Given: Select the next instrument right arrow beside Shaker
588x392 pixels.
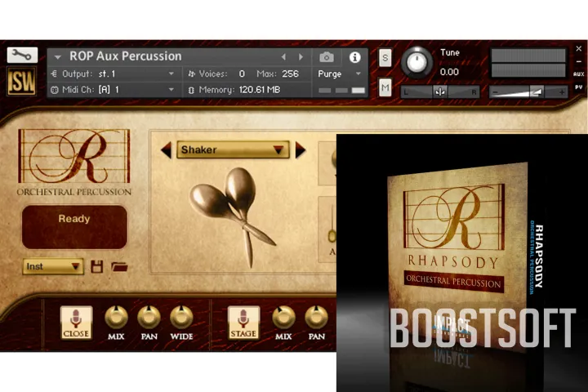Looking at the screenshot, I should (301, 150).
